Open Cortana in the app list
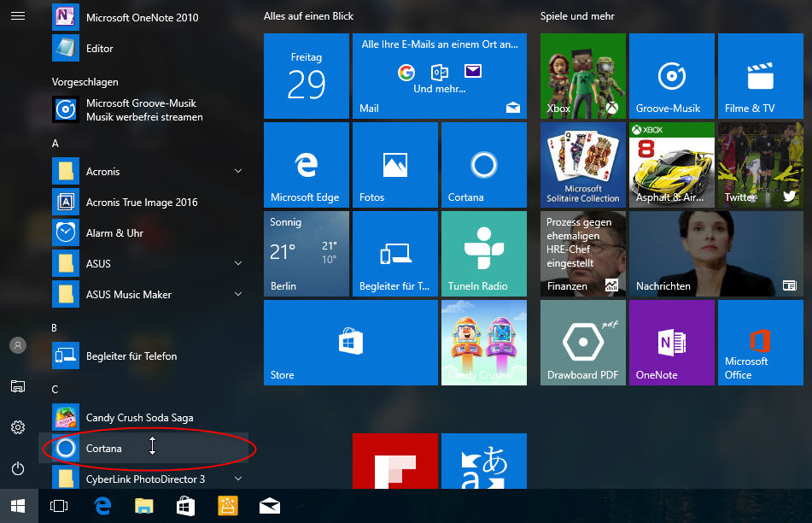Viewport: 812px width, 523px height. (144, 449)
